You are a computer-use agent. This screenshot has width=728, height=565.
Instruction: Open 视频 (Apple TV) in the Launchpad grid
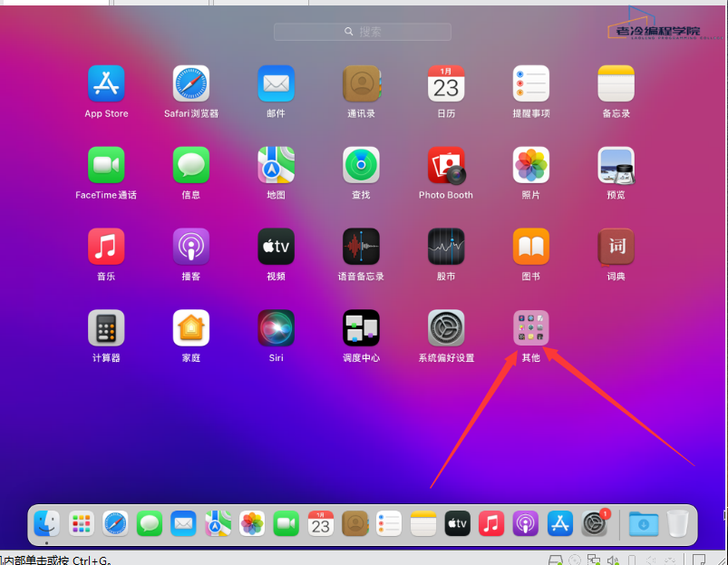point(277,246)
